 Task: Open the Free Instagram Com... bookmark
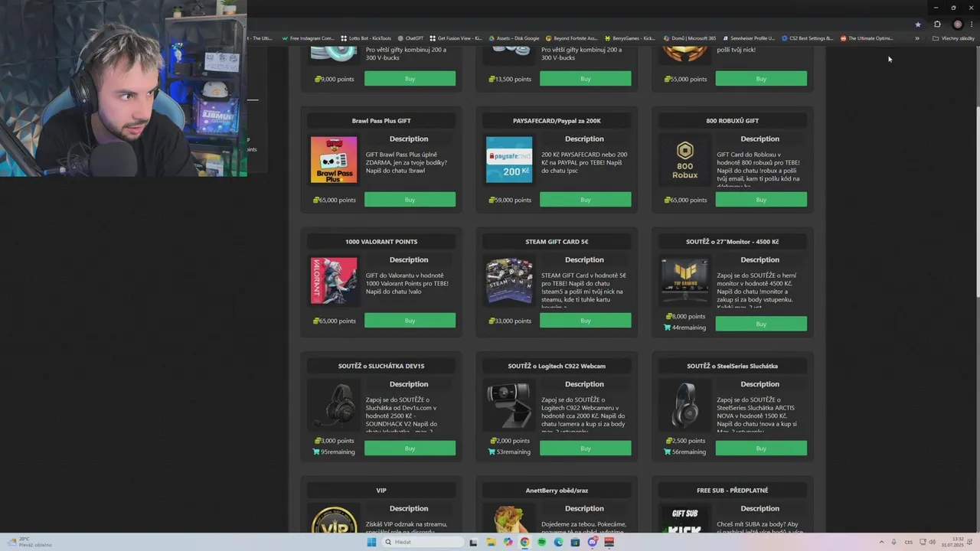(x=309, y=38)
